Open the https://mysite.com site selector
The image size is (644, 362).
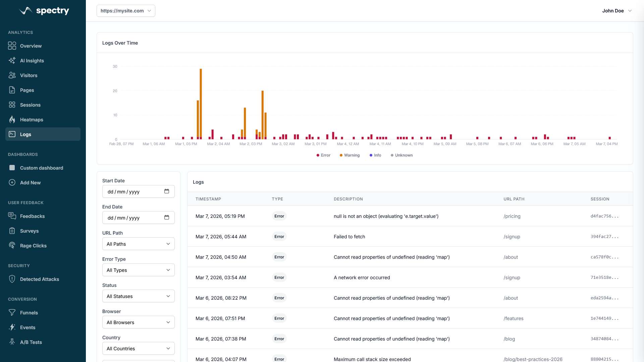point(126,11)
